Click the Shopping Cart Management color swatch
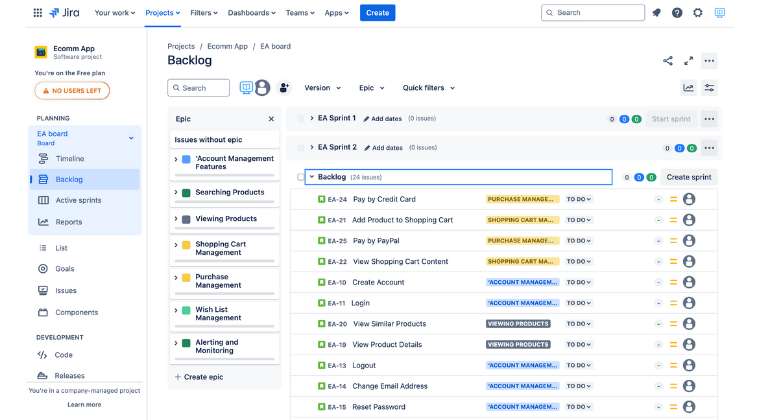The width and height of the screenshot is (760, 420). click(186, 245)
